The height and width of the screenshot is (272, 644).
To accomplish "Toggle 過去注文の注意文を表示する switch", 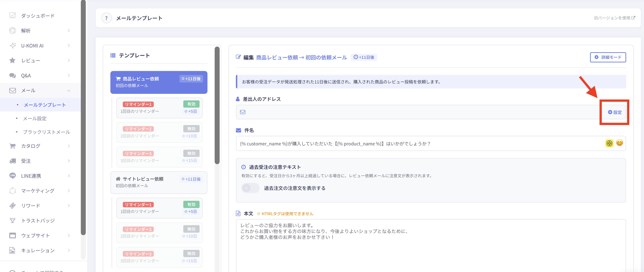I will [250, 188].
